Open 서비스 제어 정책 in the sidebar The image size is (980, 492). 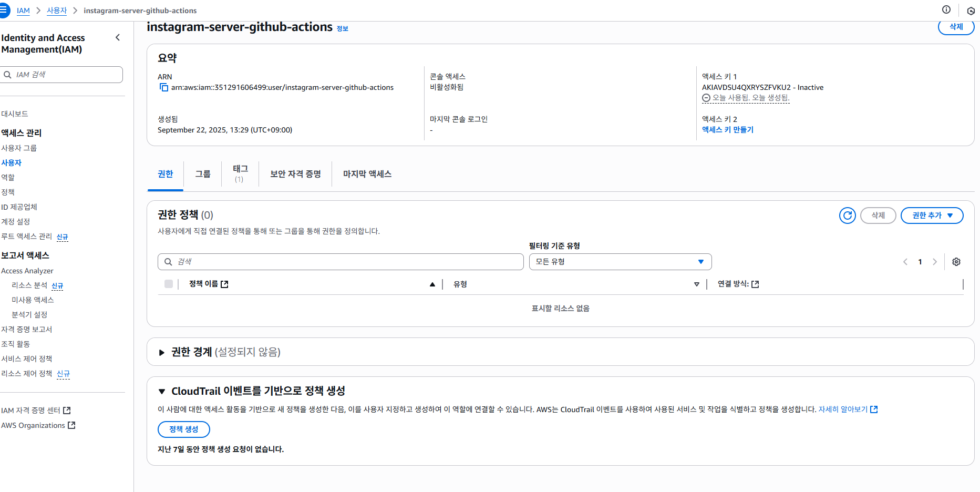pos(27,359)
